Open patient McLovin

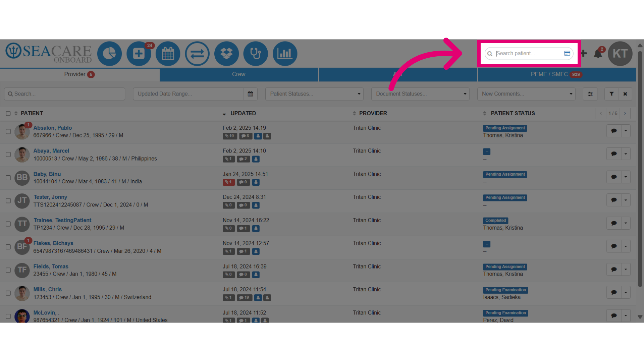click(46, 313)
